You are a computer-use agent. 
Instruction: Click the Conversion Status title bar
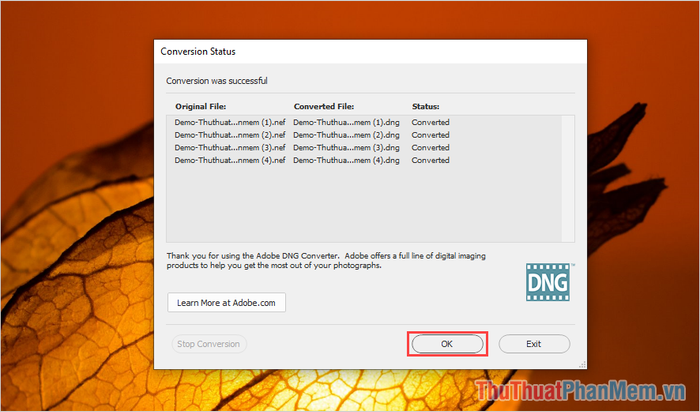pyautogui.click(x=371, y=51)
